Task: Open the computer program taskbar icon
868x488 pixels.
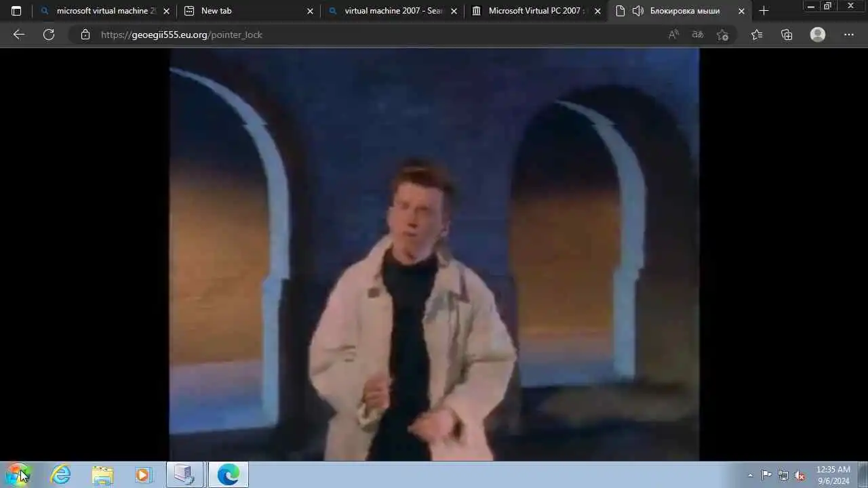Action: point(185,474)
